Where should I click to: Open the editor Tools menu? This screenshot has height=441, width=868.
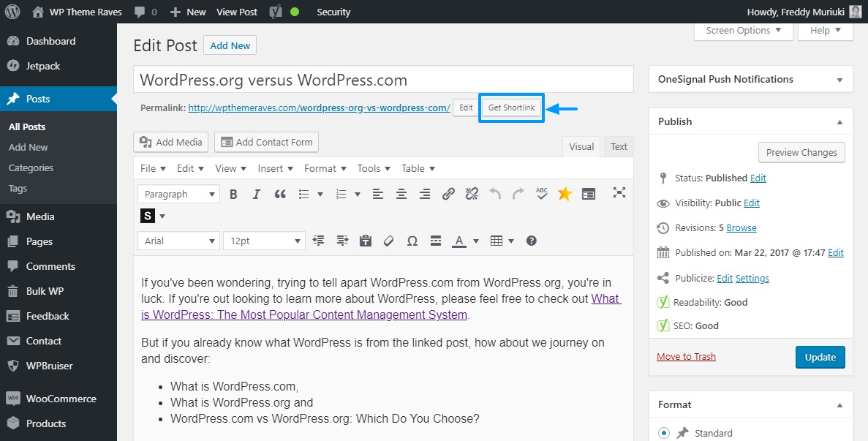click(x=374, y=168)
